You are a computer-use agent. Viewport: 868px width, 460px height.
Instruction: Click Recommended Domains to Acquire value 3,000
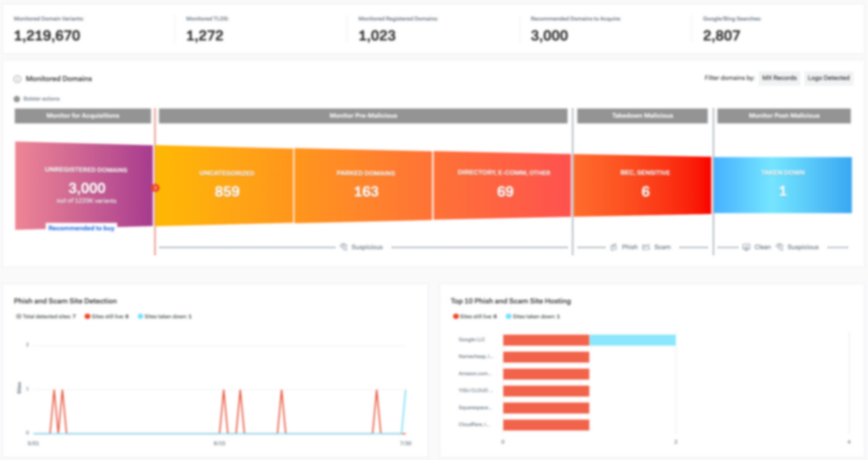click(549, 36)
